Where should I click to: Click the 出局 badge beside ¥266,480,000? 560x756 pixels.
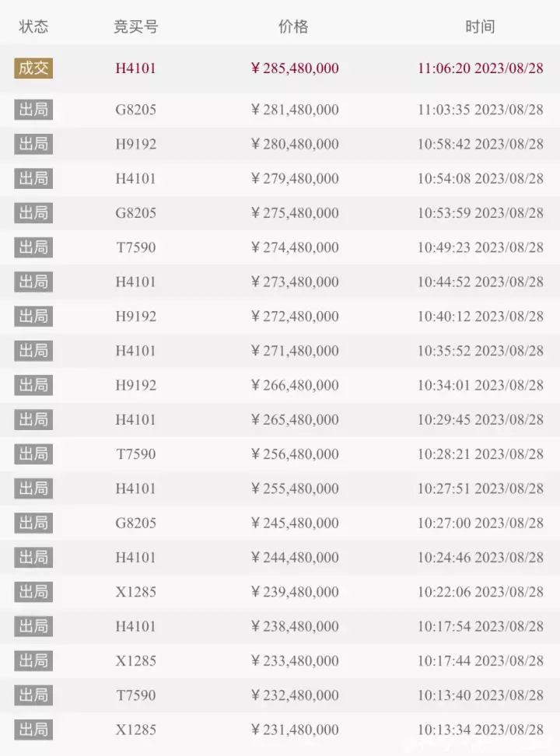pos(33,385)
